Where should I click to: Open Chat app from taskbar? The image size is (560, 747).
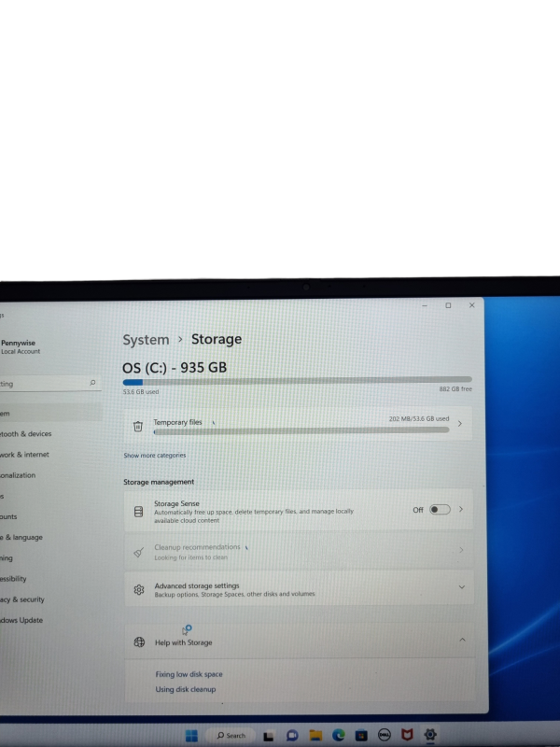pyautogui.click(x=292, y=736)
